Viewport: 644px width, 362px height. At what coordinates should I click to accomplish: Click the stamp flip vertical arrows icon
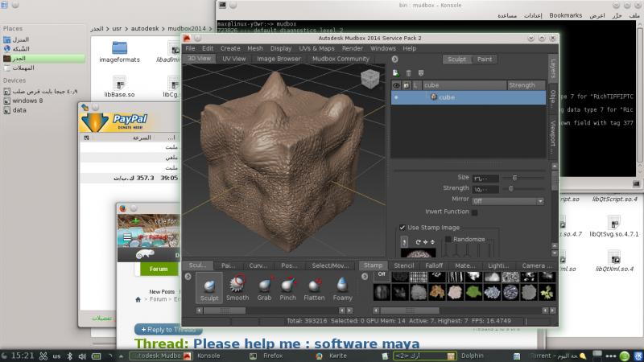pos(432,242)
